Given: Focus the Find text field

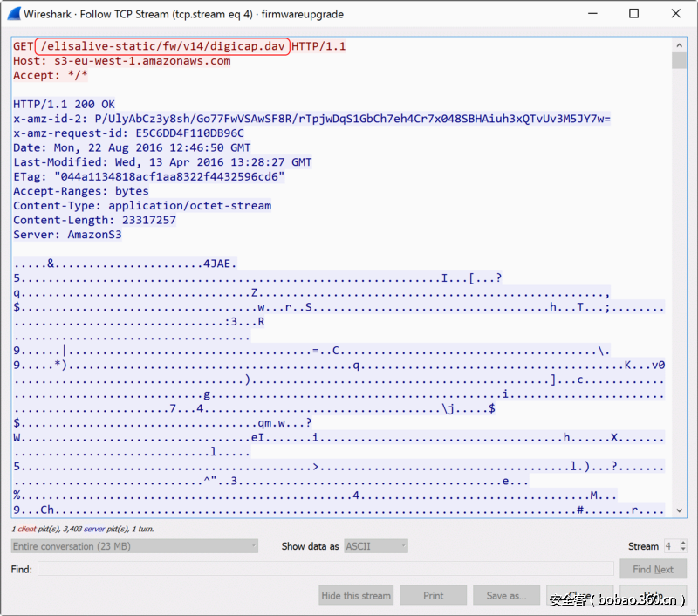Looking at the screenshot, I should [x=325, y=570].
